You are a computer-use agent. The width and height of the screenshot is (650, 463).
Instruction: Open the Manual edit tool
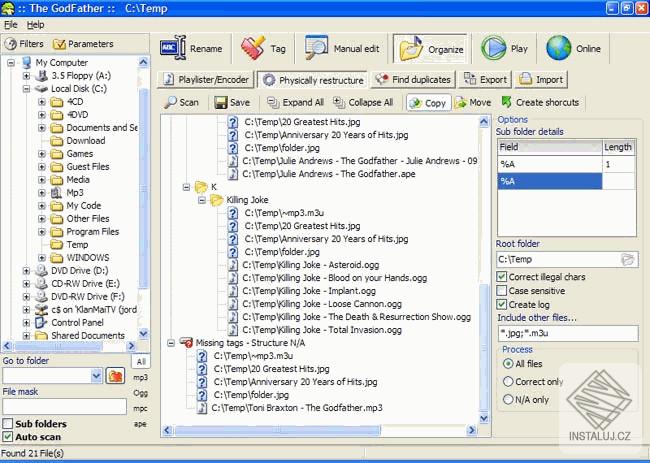pos(342,48)
